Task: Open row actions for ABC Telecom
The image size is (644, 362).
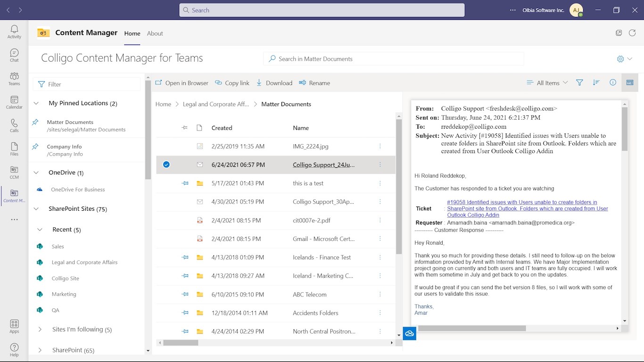Action: [x=380, y=295]
